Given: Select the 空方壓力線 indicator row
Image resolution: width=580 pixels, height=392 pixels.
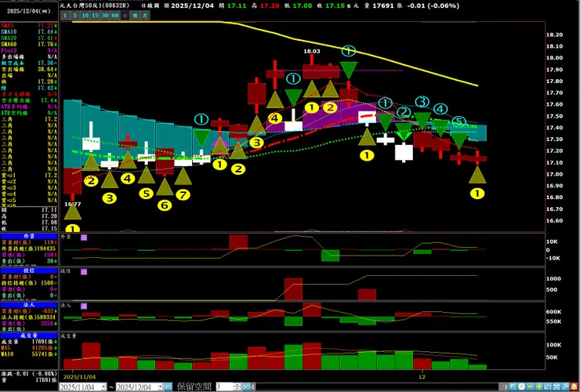Looking at the screenshot, I should pyautogui.click(x=29, y=100).
